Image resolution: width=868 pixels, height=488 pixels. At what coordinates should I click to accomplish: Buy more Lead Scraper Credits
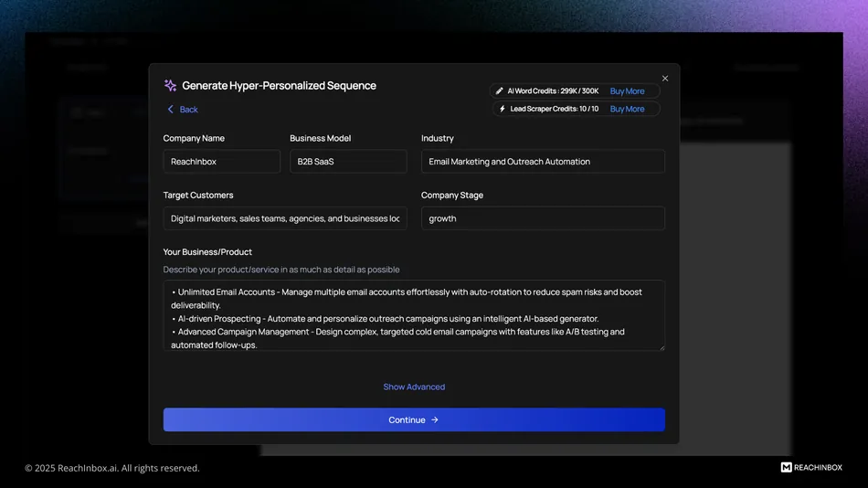point(627,109)
